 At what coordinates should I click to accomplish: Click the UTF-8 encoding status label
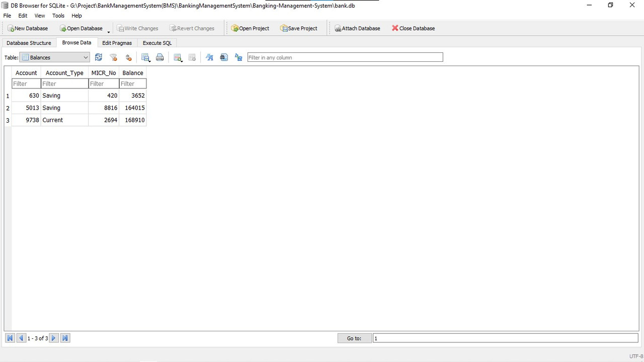(636, 356)
